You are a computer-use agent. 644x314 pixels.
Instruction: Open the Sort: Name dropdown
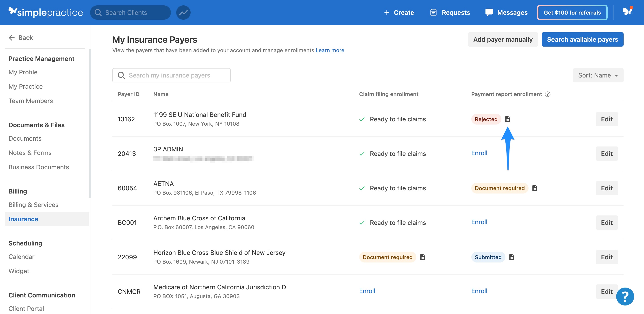click(x=598, y=75)
